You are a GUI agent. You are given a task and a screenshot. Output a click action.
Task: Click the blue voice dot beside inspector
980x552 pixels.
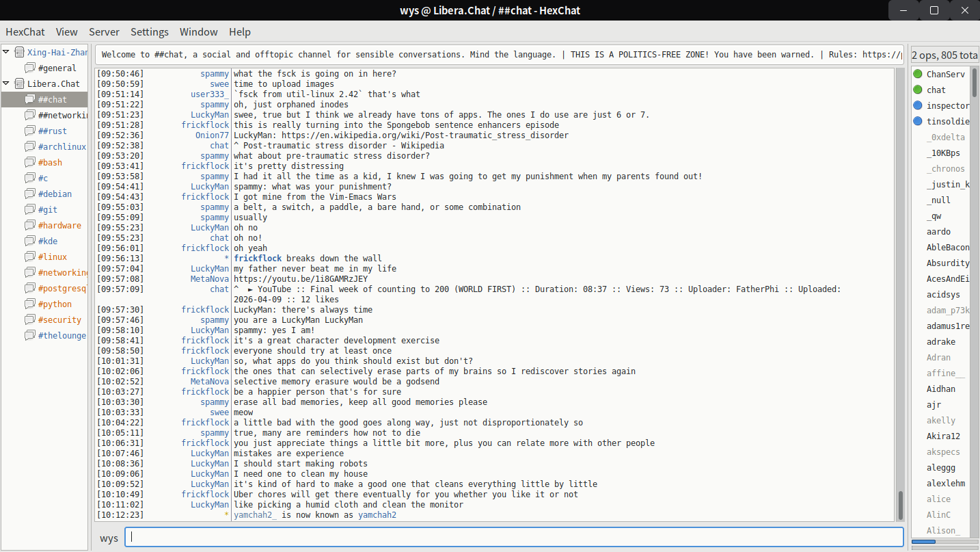coord(918,105)
